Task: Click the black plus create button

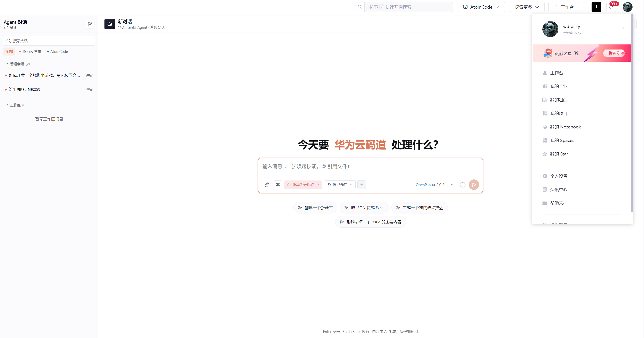Action: tap(596, 7)
